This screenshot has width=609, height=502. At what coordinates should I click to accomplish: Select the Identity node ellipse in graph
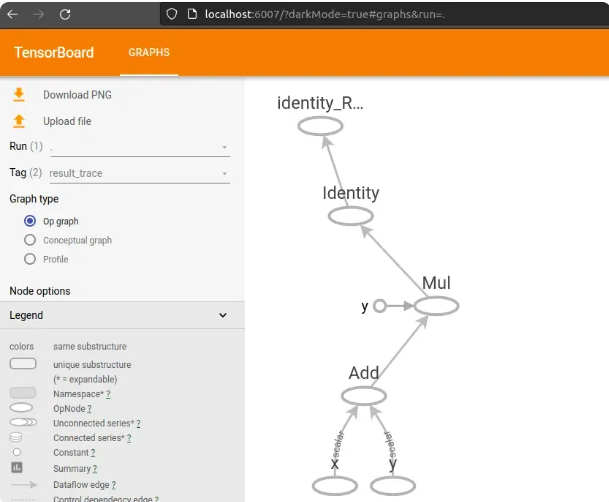[351, 216]
